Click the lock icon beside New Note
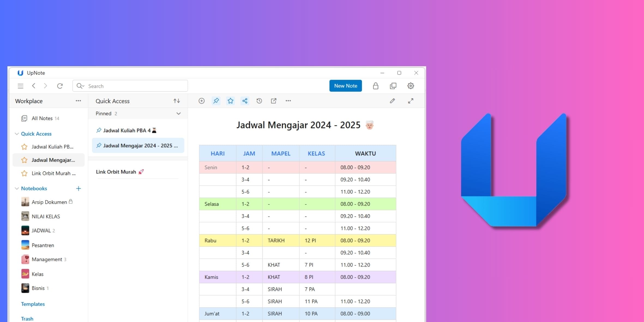Screen dimensions: 644x322 [375, 86]
